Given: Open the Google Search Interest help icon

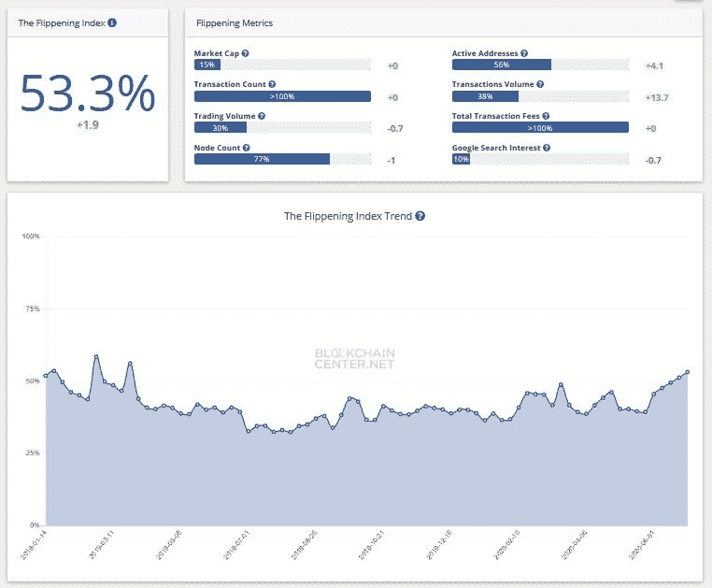Looking at the screenshot, I should tap(546, 148).
